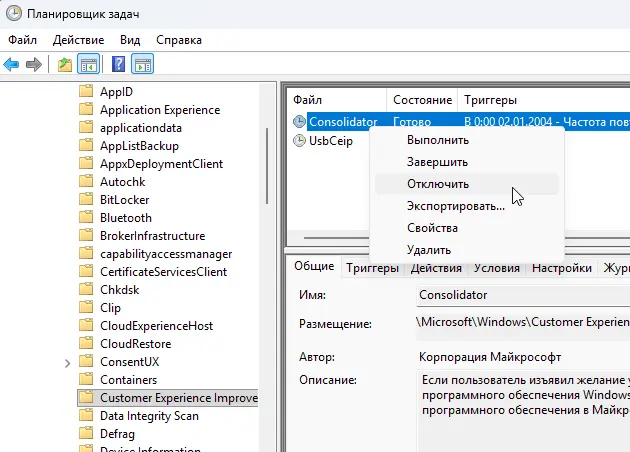Select the BitLocker folder in tree
Image resolution: width=630 pixels, height=452 pixels.
pos(125,200)
